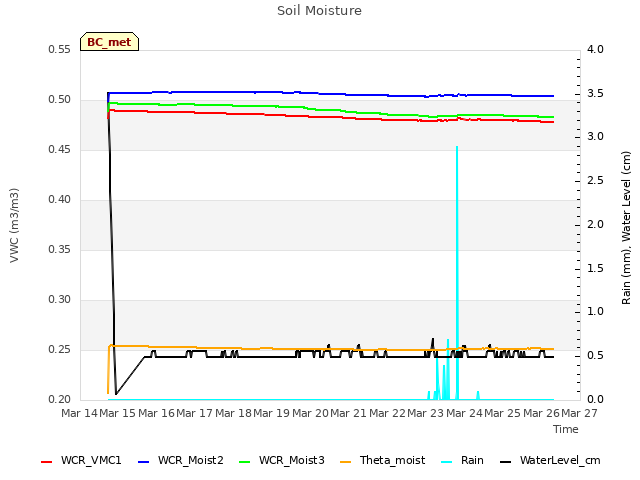Toggle the Rain legend entry

[462, 460]
